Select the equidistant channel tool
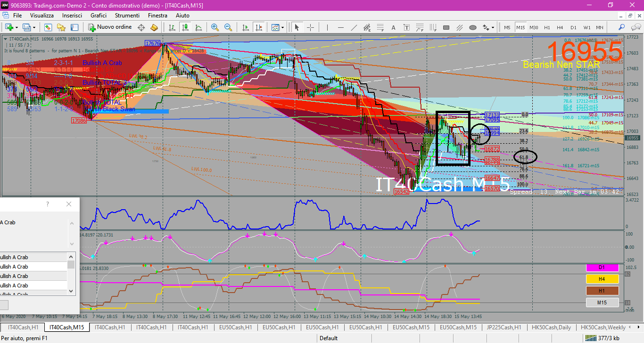This screenshot has width=644, height=343. tap(367, 27)
